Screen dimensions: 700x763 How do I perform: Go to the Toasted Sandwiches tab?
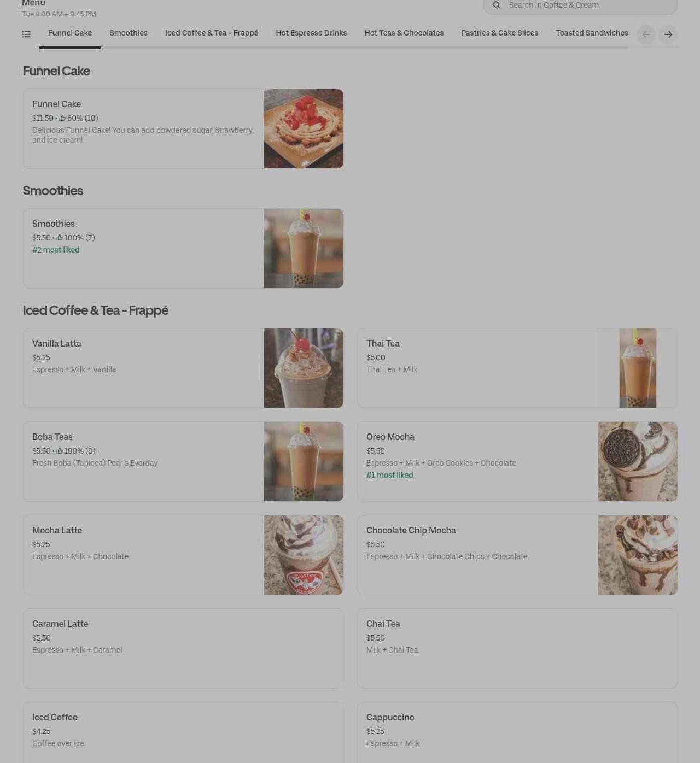[x=592, y=33]
